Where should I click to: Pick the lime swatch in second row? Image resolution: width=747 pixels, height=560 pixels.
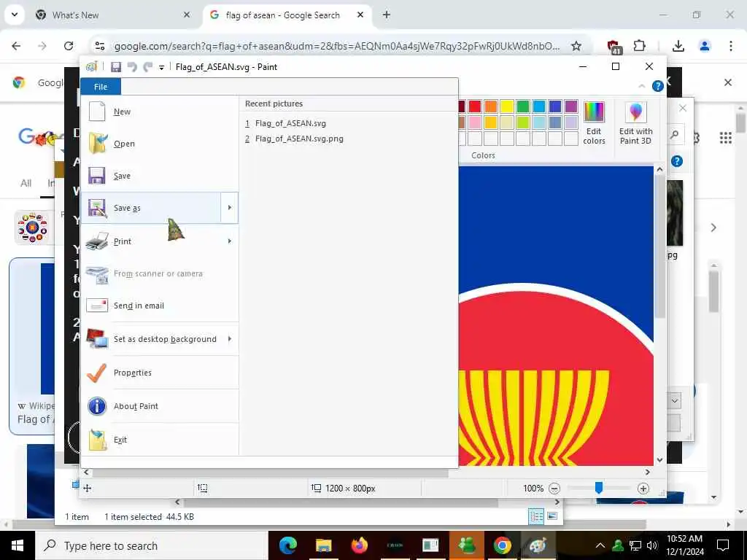click(523, 122)
